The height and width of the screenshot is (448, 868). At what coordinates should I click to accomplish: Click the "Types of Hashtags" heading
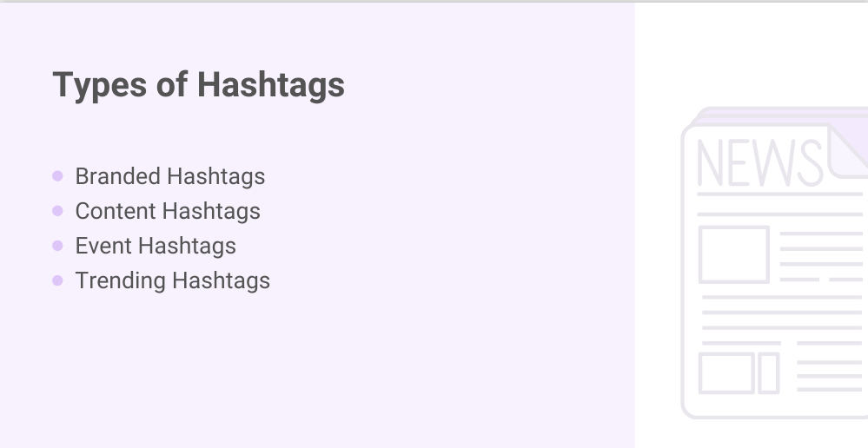[x=198, y=85]
